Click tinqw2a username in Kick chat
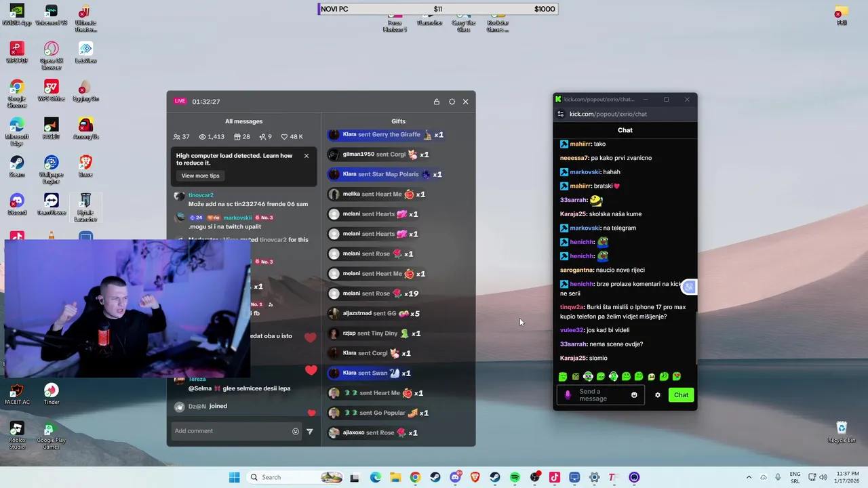This screenshot has width=868, height=488. coord(572,307)
